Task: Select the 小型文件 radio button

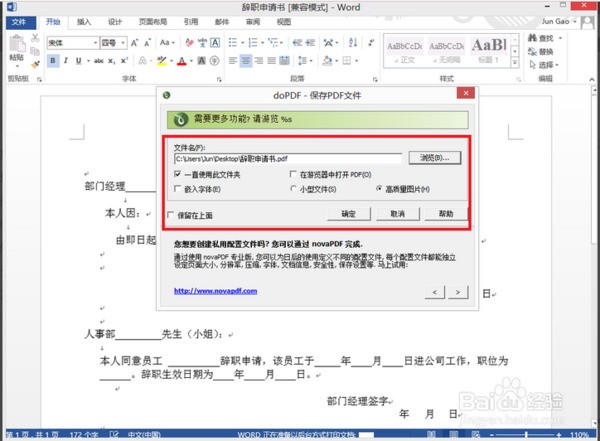Action: [x=293, y=188]
